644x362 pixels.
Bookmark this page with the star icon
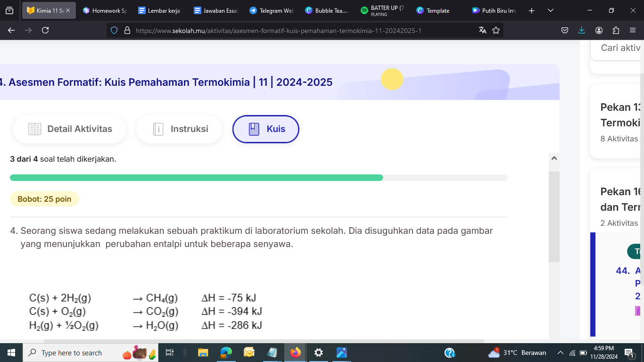496,30
